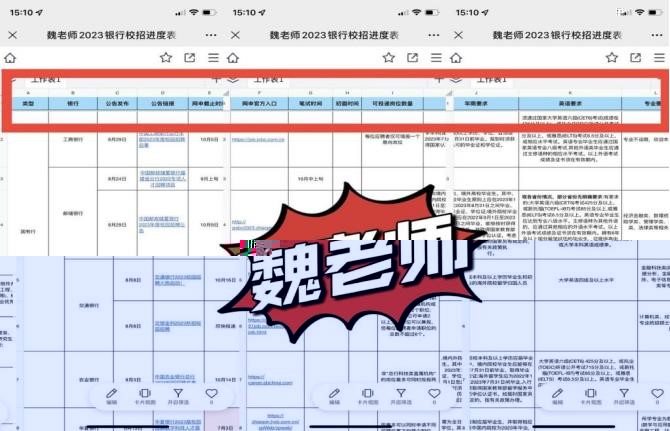Select the 10月中上旬 exam time cell

click(311, 179)
